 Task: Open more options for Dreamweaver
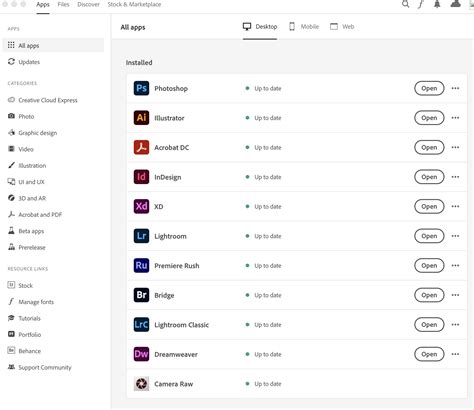[x=455, y=354]
